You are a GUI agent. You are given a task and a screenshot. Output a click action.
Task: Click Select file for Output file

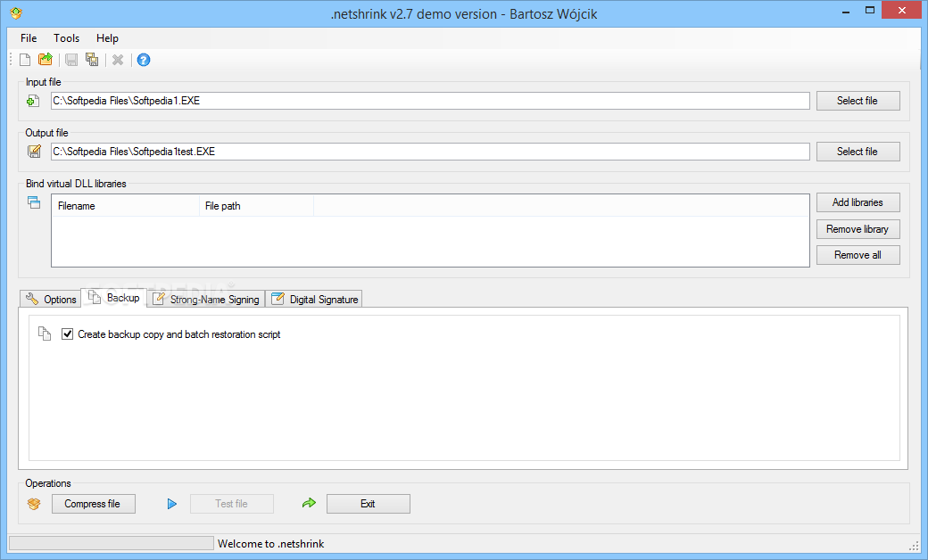click(858, 152)
